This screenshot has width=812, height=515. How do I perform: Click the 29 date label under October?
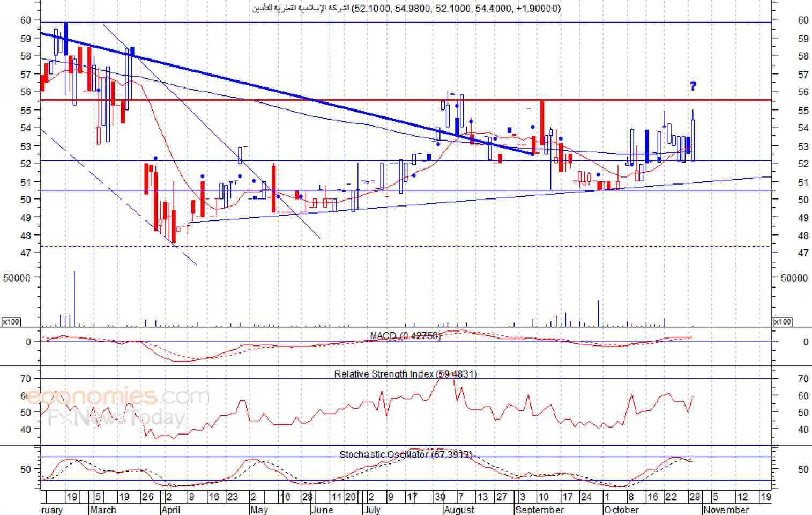(x=694, y=497)
